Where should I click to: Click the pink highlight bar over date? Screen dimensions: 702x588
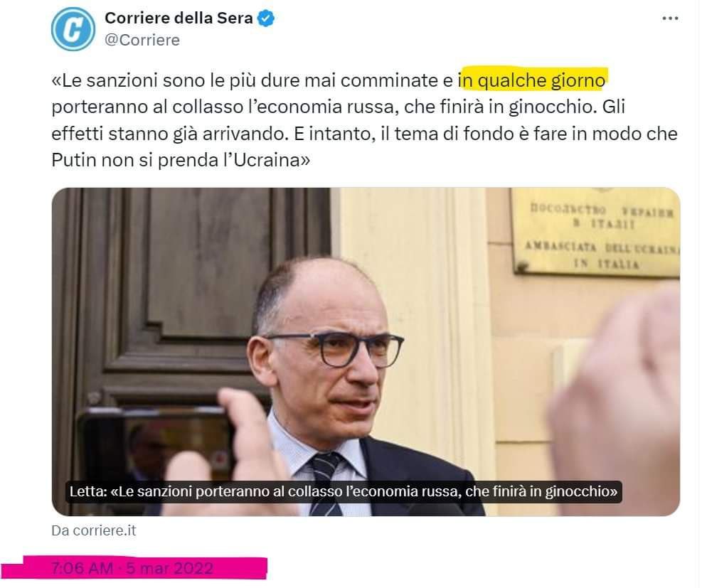tap(134, 568)
